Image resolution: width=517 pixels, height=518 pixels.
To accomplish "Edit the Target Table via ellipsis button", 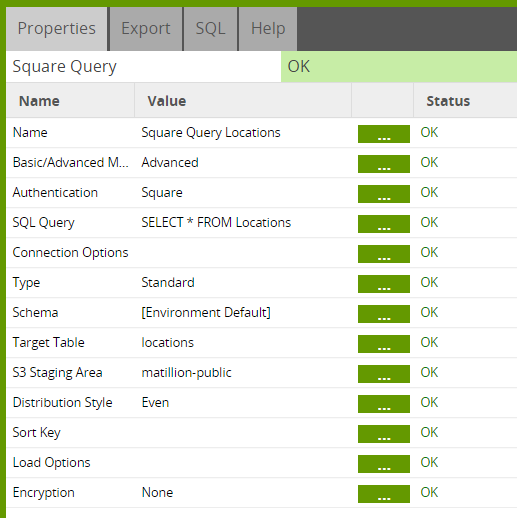I will [384, 344].
